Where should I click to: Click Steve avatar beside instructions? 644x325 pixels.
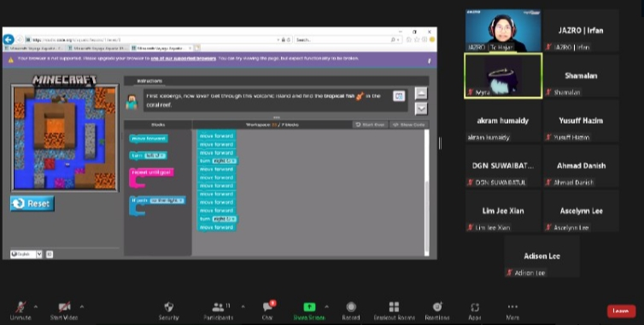coord(132,102)
